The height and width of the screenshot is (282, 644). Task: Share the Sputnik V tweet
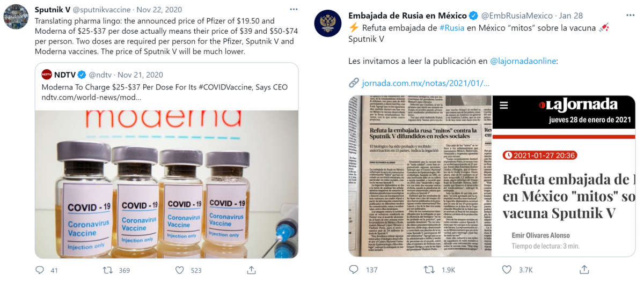250,270
